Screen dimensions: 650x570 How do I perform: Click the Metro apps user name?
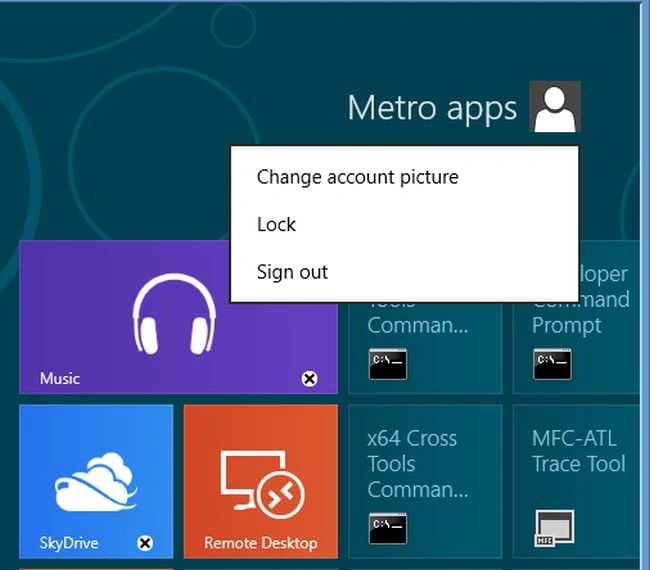click(432, 109)
